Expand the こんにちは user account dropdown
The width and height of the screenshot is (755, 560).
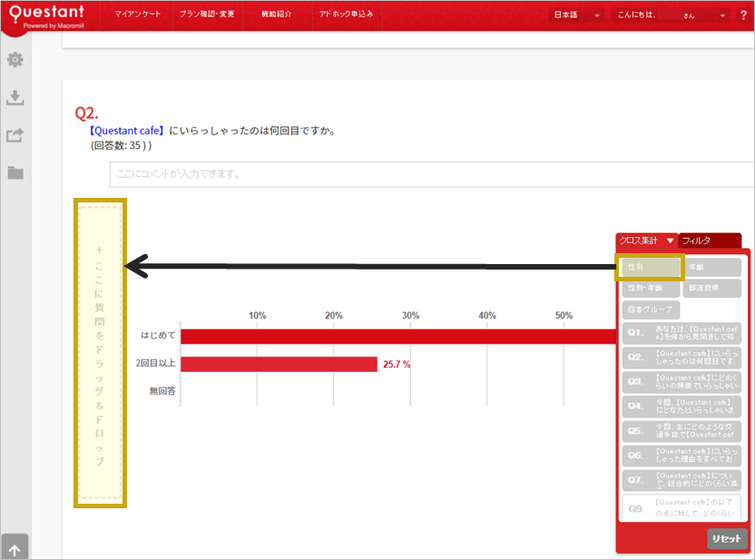[x=672, y=15]
